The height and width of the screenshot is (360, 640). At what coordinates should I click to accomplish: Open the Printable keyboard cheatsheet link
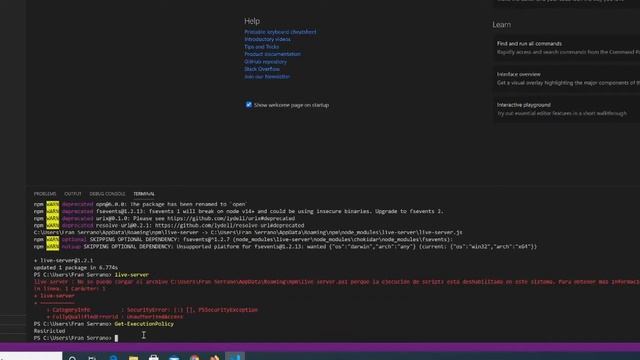coord(280,32)
